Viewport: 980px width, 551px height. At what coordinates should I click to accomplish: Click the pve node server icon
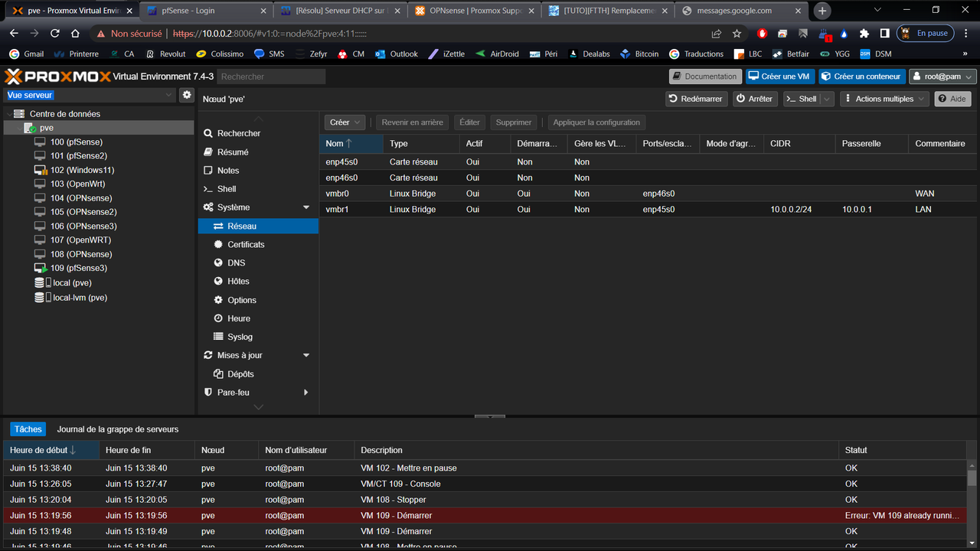(30, 128)
